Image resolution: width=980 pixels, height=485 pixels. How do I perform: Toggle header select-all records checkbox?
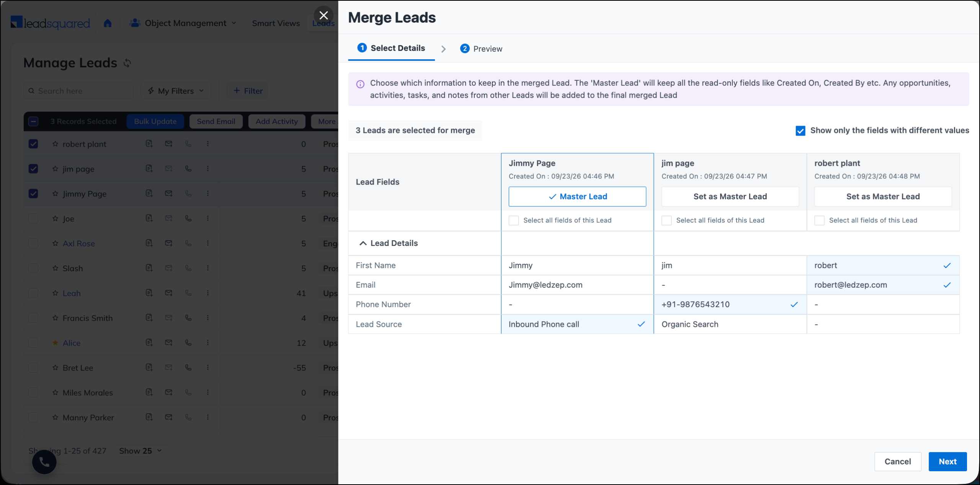point(33,121)
